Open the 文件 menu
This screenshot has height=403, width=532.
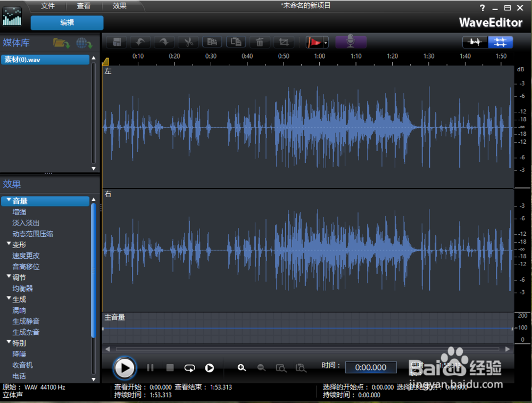(x=48, y=6)
